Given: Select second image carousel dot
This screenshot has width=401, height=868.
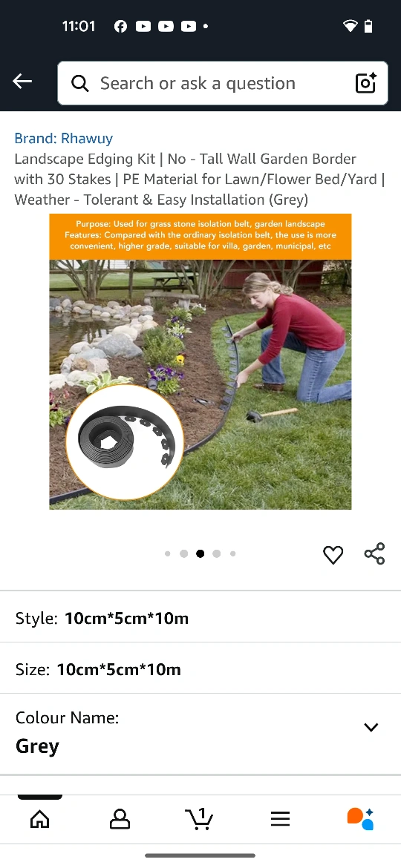Looking at the screenshot, I should [x=184, y=553].
